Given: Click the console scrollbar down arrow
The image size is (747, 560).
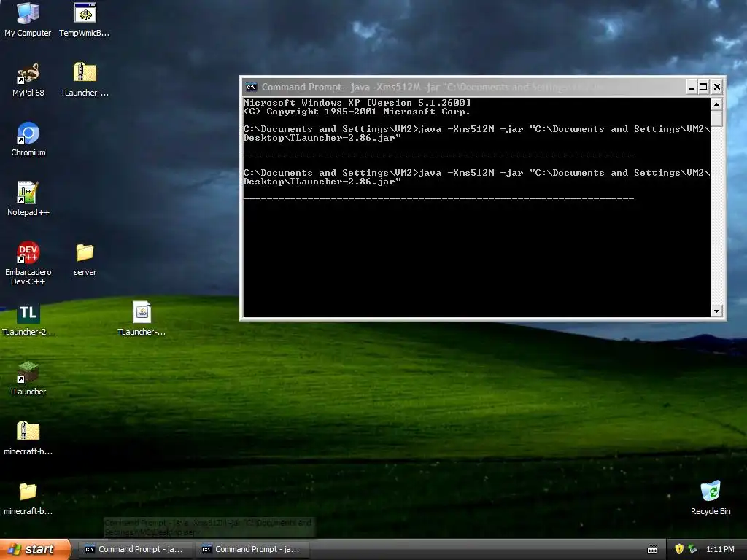Looking at the screenshot, I should pos(716,311).
